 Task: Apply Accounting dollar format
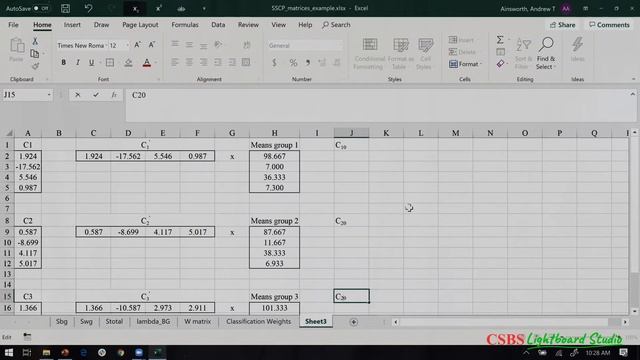(274, 62)
